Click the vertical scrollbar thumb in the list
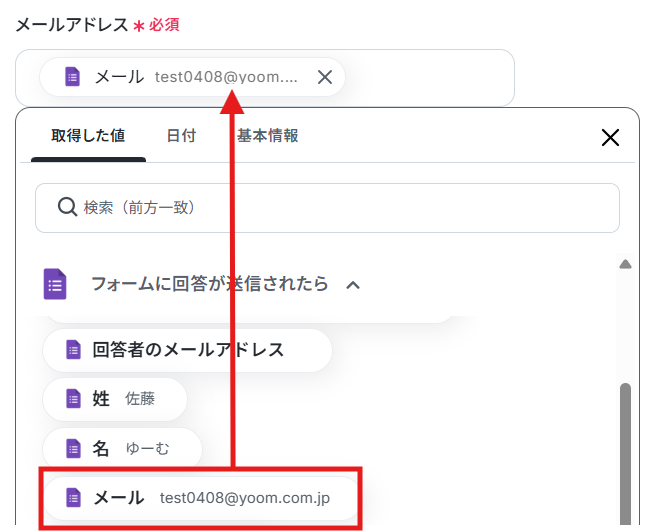 (x=625, y=454)
